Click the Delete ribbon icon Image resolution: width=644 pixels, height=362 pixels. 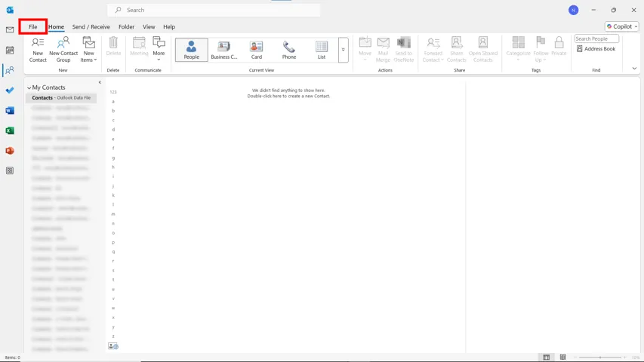pos(113,46)
